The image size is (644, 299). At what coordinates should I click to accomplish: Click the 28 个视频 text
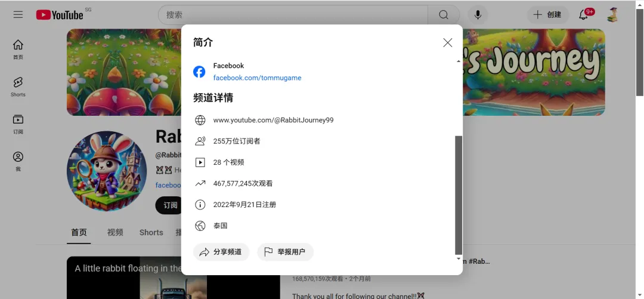pyautogui.click(x=229, y=162)
